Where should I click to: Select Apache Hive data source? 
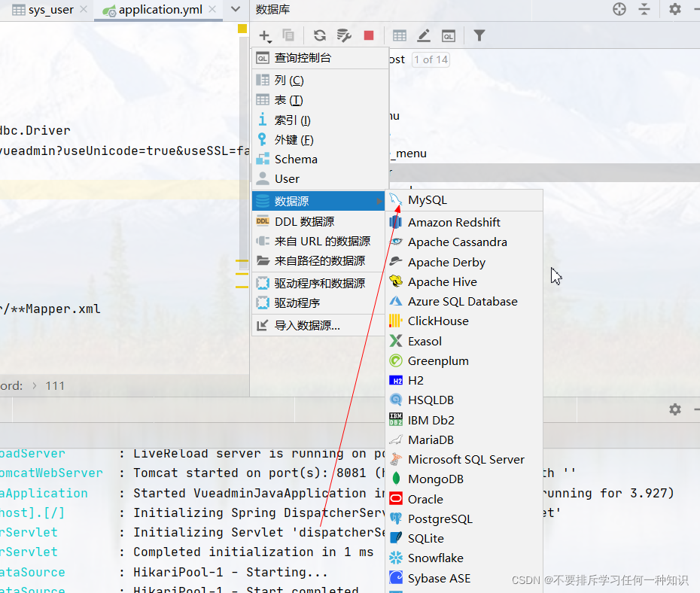(464, 281)
